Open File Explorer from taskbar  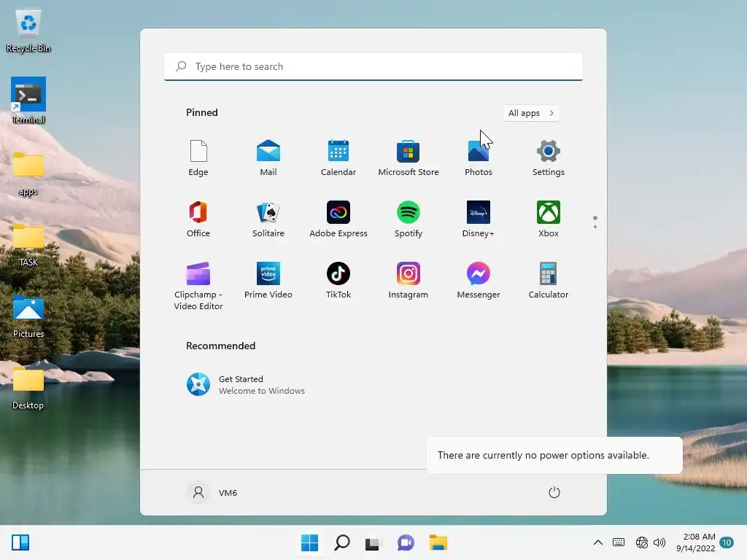438,542
